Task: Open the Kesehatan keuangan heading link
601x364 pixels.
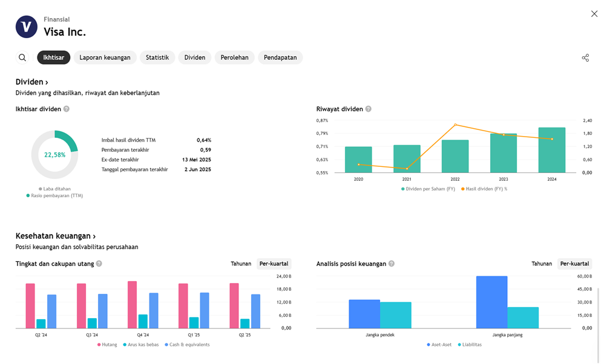Action: point(56,236)
